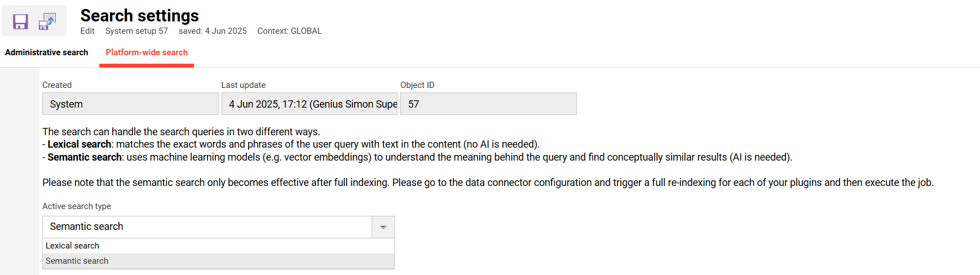The height and width of the screenshot is (275, 980).
Task: Open the Active search type combo box
Action: [207, 227]
